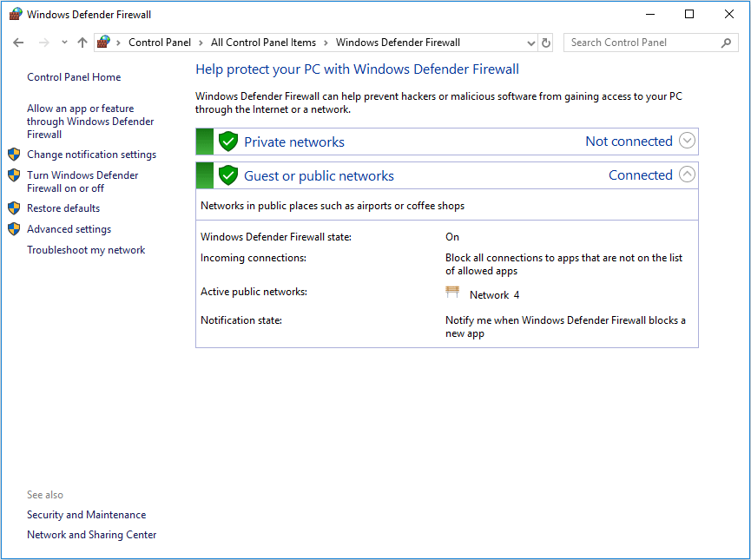Expand Private networks section chevron

(x=687, y=141)
